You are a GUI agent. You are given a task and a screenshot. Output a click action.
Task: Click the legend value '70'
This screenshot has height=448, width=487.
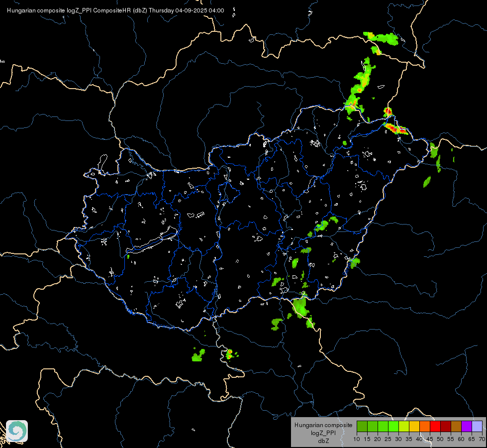pos(482,439)
